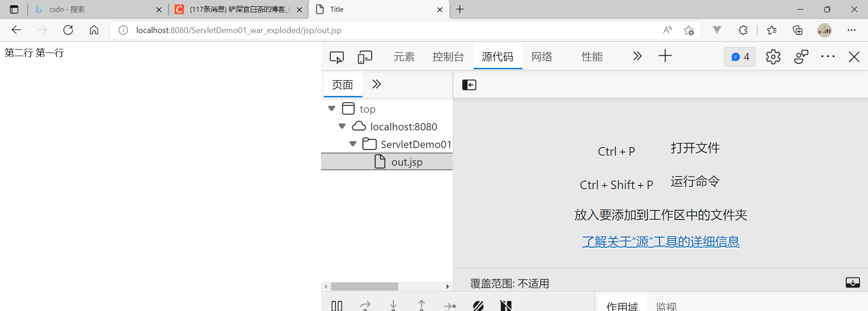Collapse the ServletDemo01 folder node
The image size is (868, 311).
[353, 144]
